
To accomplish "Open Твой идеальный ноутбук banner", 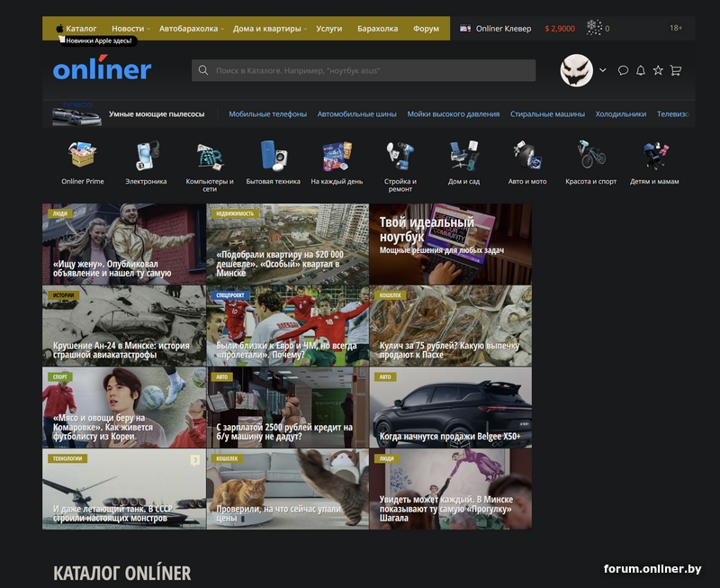I will pyautogui.click(x=451, y=244).
